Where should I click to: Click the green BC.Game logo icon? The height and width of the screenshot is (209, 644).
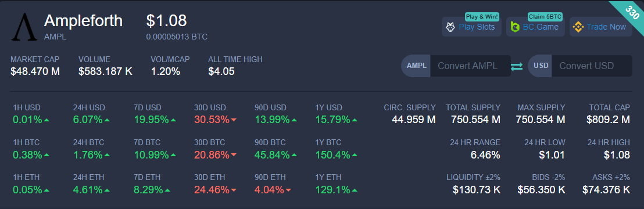(x=514, y=27)
